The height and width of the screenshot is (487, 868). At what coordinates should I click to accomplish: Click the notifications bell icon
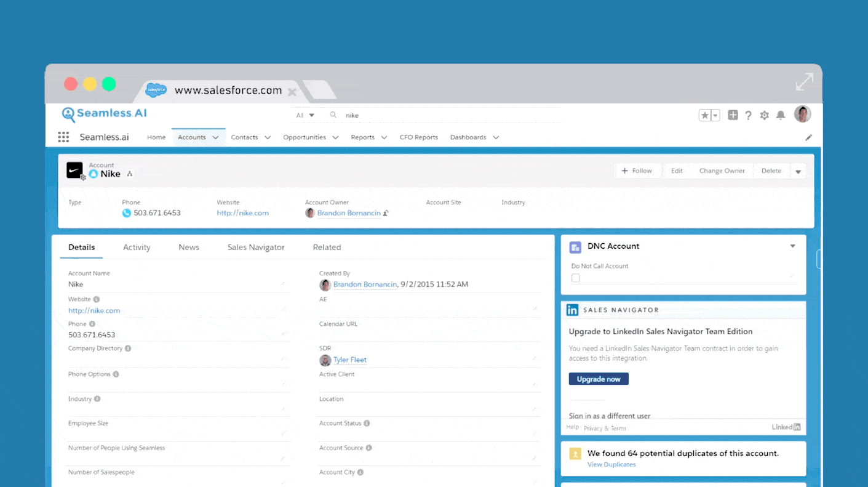pos(781,115)
